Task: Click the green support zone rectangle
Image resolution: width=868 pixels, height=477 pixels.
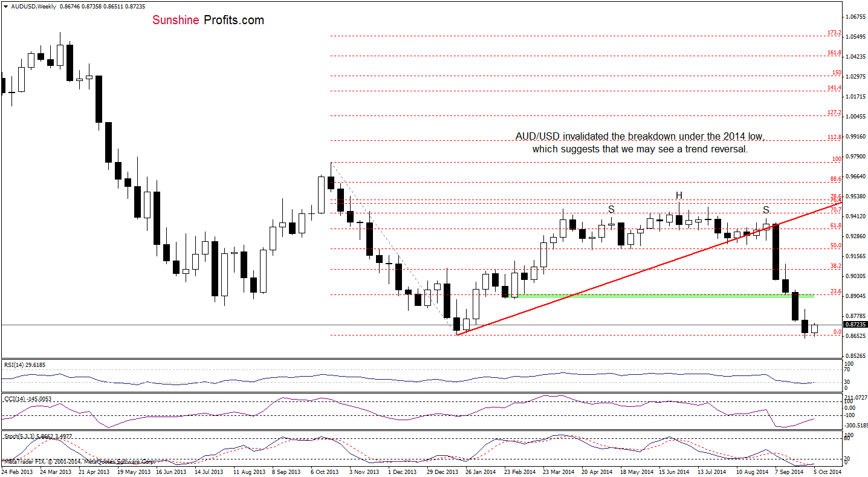Action: [x=659, y=296]
